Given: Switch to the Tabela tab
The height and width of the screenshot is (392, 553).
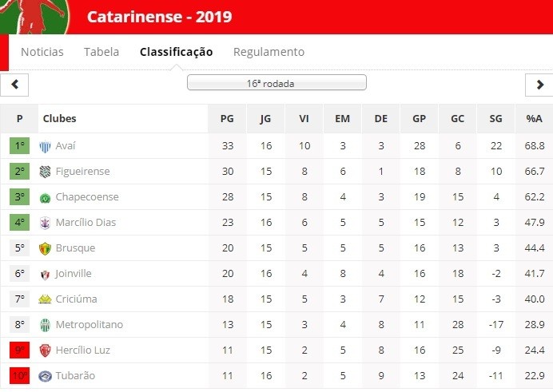Looking at the screenshot, I should coord(101,52).
